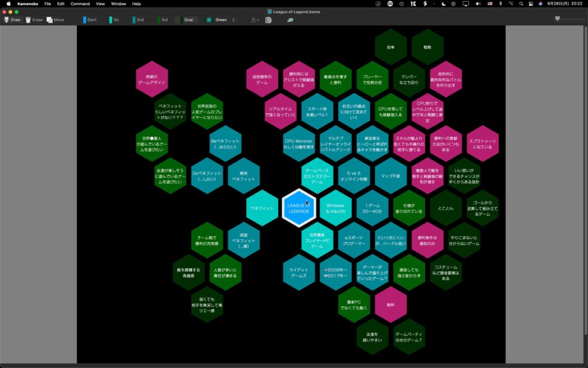
Task: Select the "最新PCでなくても動く" hexagon
Action: [354, 305]
